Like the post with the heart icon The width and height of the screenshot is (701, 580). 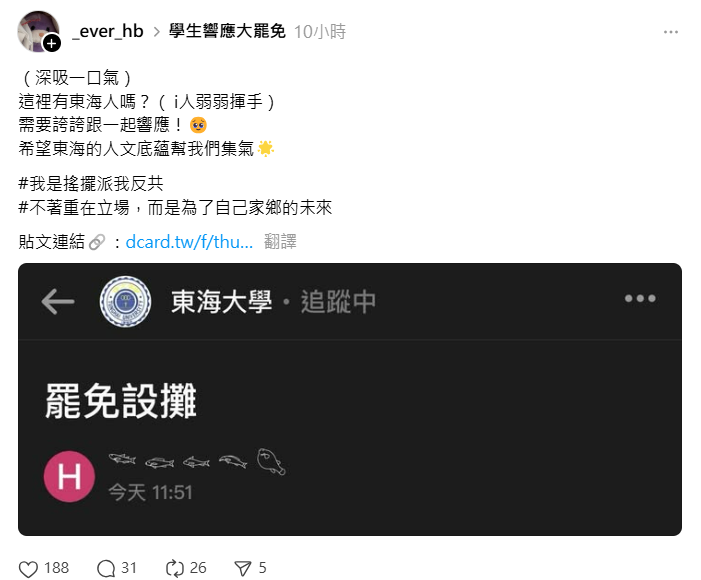click(x=28, y=568)
